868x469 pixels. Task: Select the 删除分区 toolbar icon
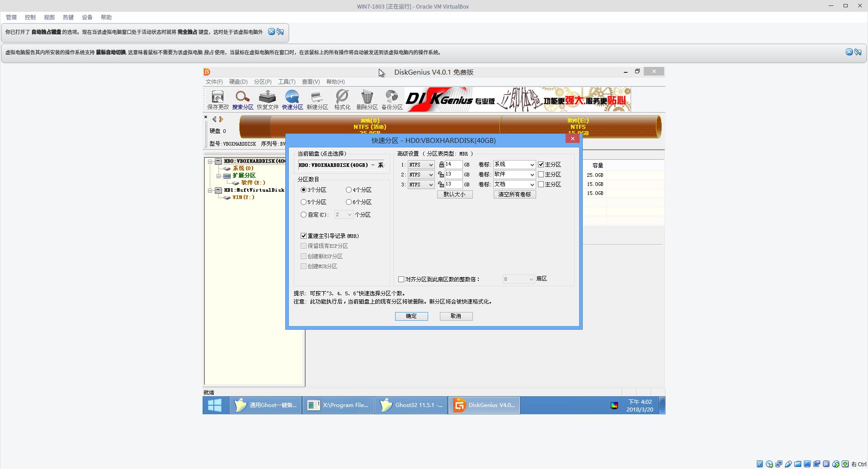[367, 99]
